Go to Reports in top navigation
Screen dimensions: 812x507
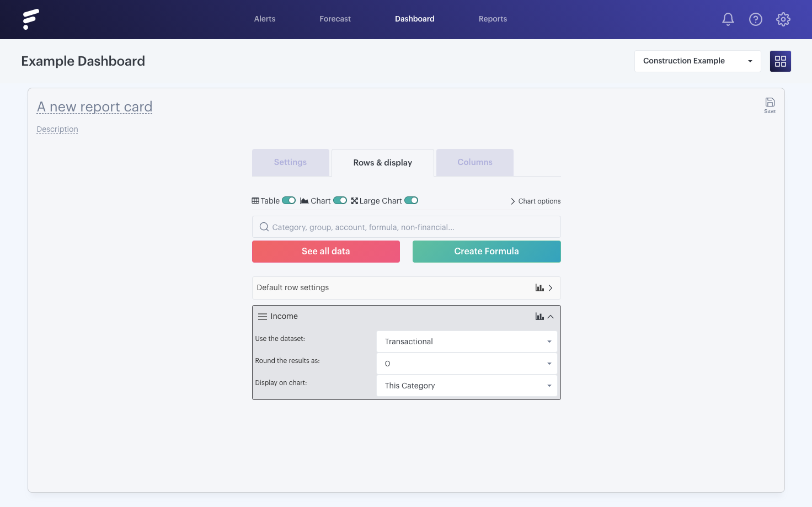click(x=493, y=19)
